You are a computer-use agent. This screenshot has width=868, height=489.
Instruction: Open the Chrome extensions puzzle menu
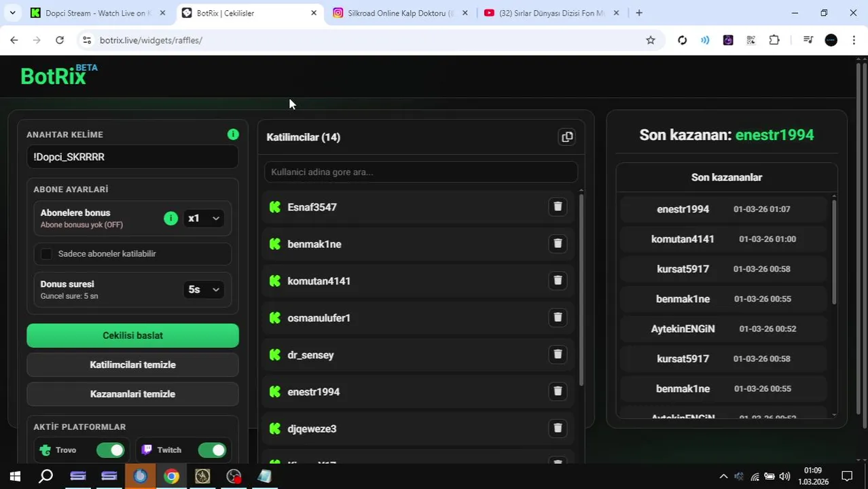774,40
